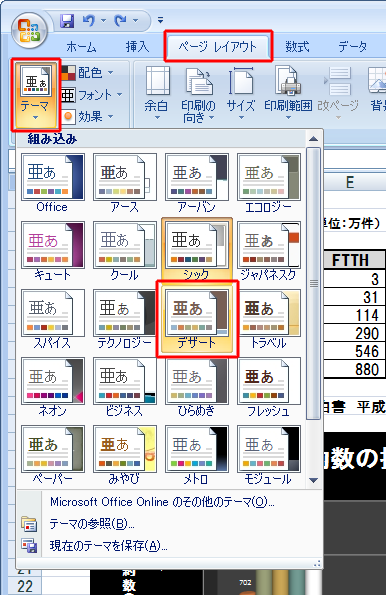Image resolution: width=386 pixels, height=595 pixels.
Task: Switch to the 数式 formulas tab
Action: point(297,47)
